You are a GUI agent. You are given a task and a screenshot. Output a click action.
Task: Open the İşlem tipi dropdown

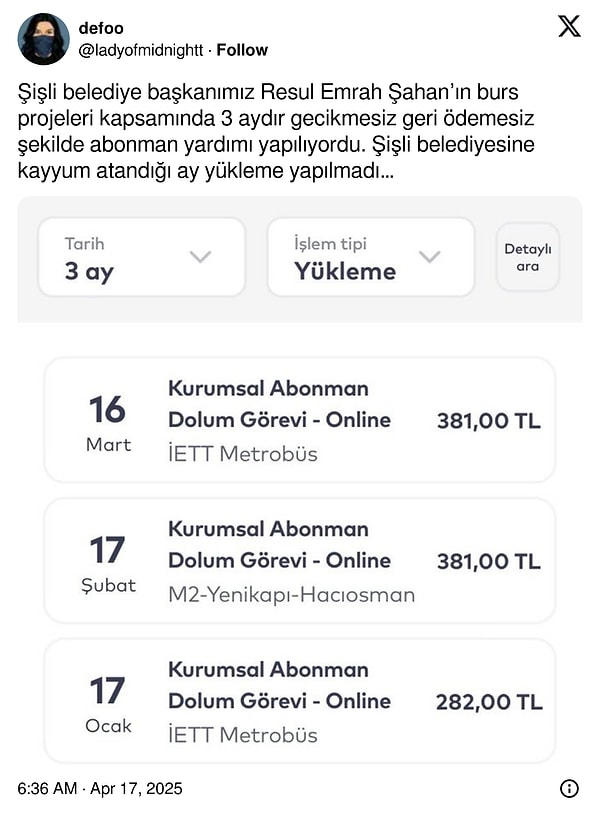pyautogui.click(x=370, y=257)
